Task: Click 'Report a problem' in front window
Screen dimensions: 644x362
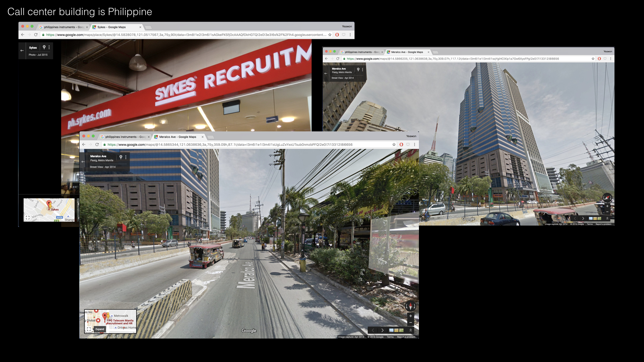Action: click(x=406, y=337)
